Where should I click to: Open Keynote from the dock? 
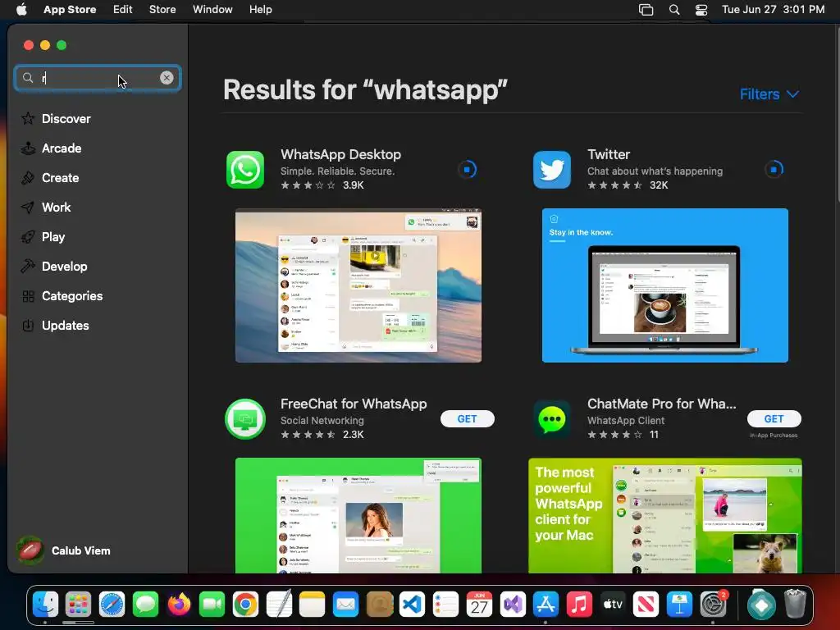[x=679, y=605]
